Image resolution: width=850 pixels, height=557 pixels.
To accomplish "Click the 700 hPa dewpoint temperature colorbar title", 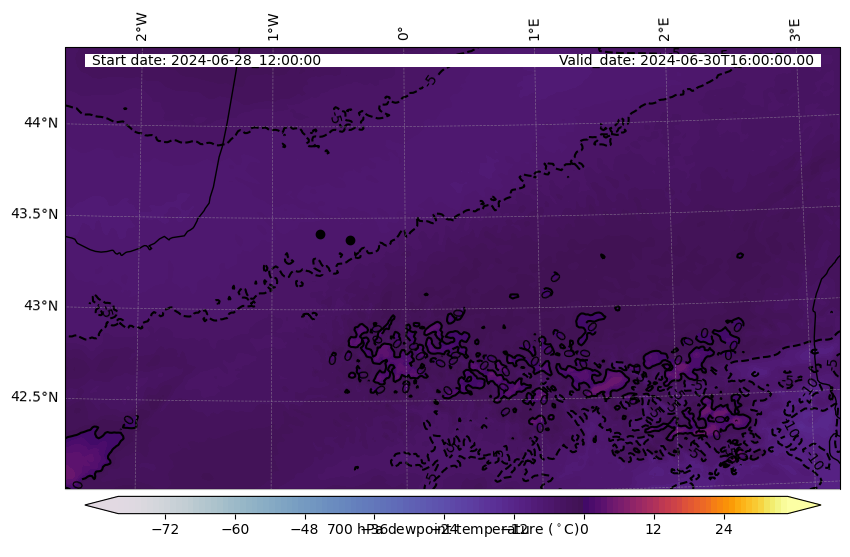I will [452, 529].
